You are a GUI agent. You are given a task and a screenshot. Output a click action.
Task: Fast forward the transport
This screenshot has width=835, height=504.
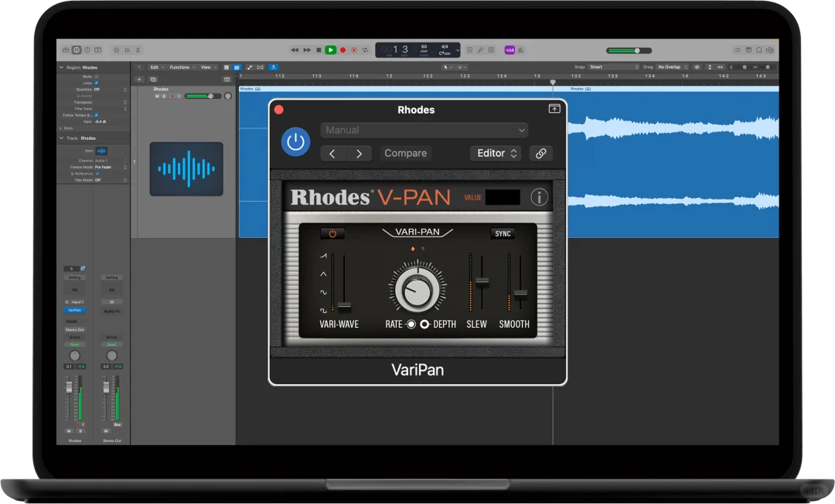tap(307, 50)
